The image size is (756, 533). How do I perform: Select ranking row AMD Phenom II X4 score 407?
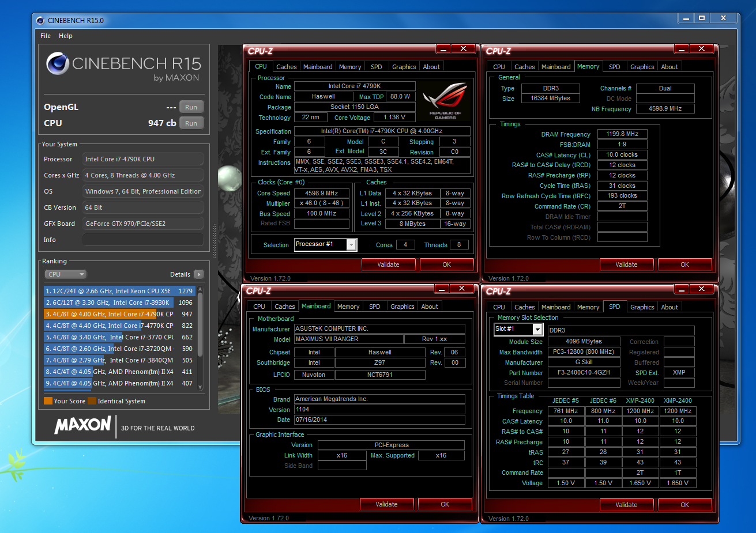point(120,383)
